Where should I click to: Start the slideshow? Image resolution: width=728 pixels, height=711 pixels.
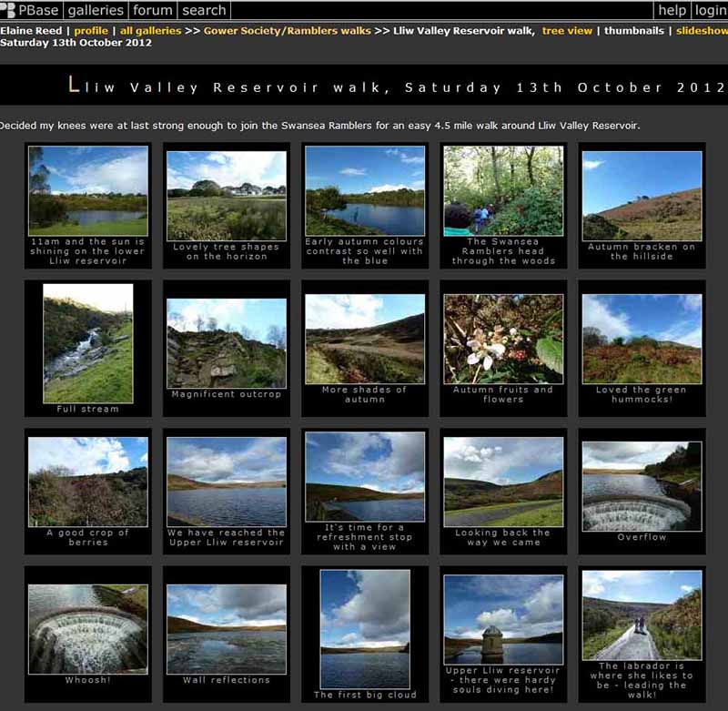point(702,31)
